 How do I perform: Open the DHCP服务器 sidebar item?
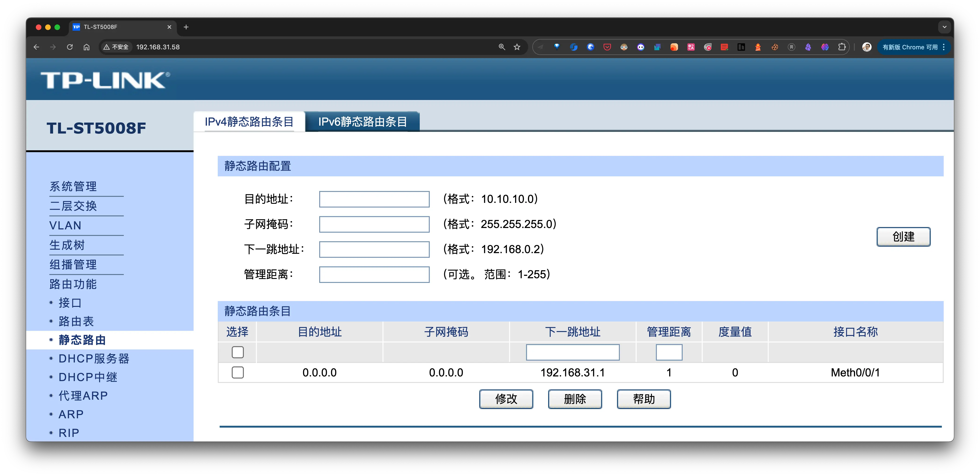[94, 358]
